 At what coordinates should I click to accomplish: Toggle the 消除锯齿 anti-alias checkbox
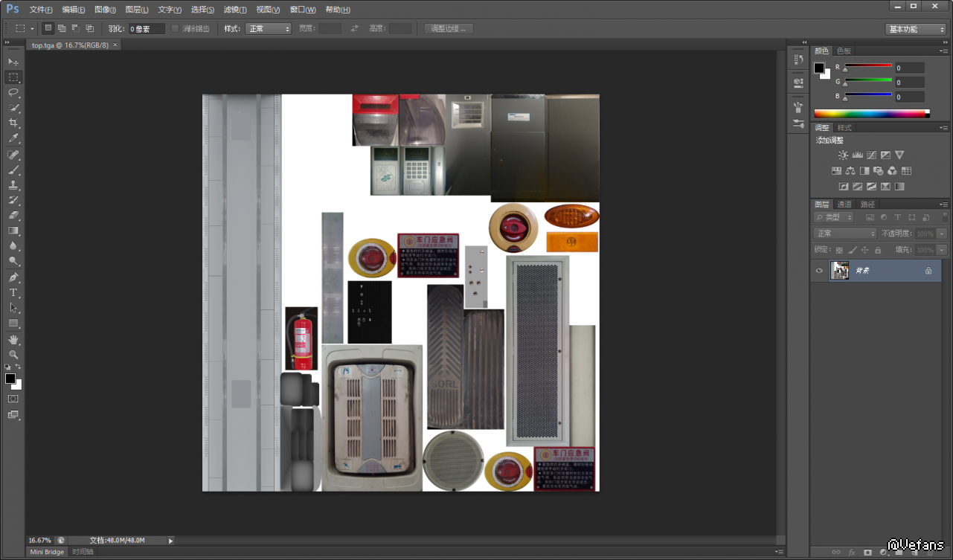[x=176, y=29]
